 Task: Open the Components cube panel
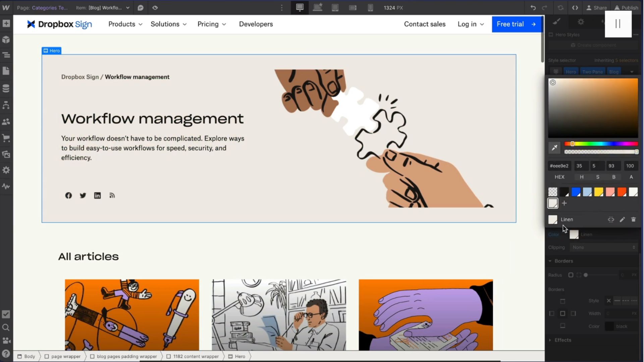tap(6, 40)
